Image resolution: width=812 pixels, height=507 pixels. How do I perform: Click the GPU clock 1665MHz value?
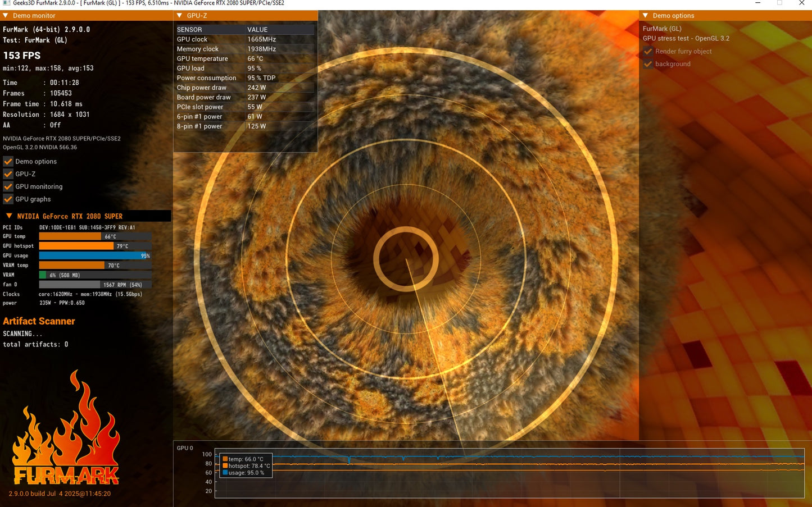pos(261,39)
